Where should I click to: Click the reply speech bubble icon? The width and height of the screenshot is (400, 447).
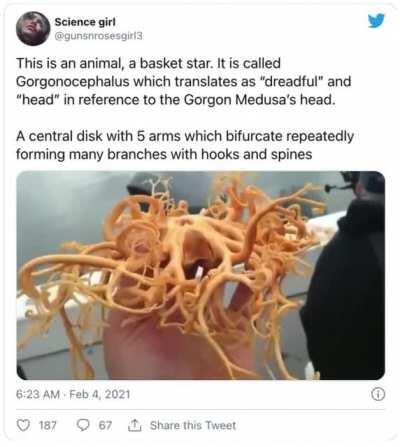pos(82,425)
